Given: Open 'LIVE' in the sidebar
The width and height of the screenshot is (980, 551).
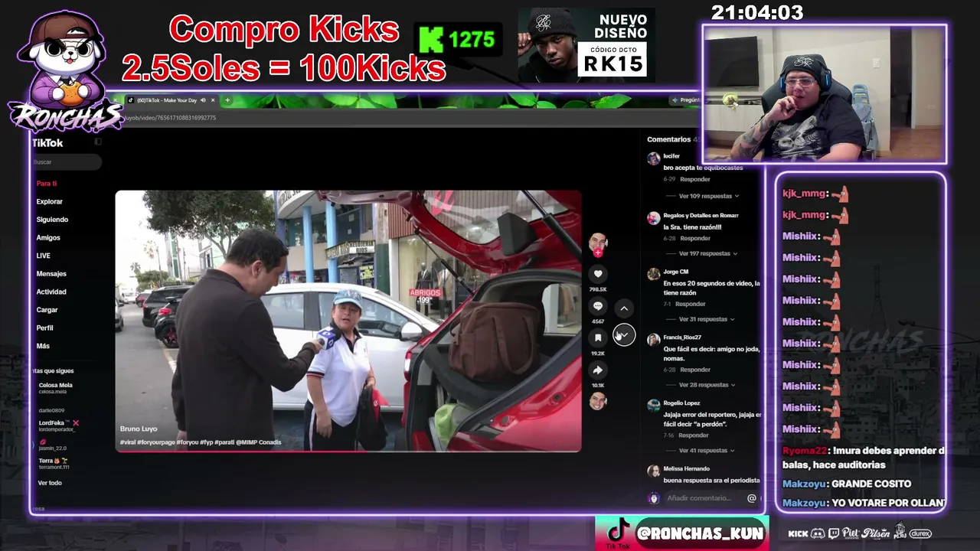Looking at the screenshot, I should pyautogui.click(x=43, y=256).
